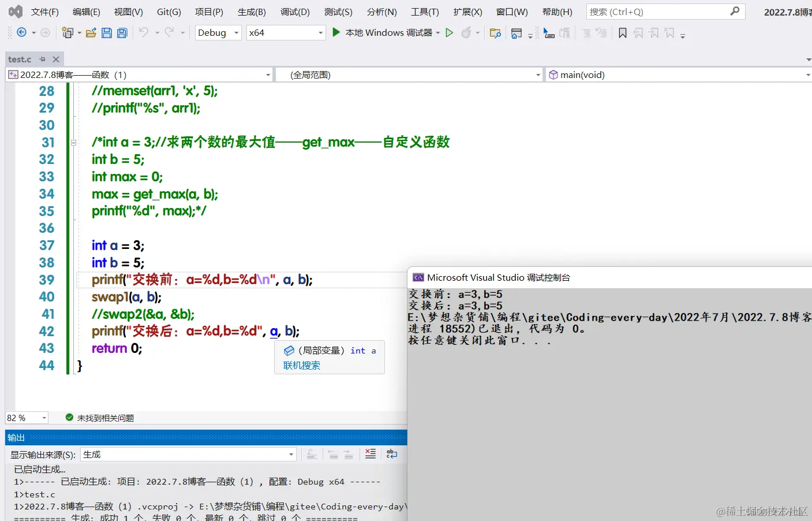812x521 pixels.
Task: Close the test.c tab
Action: click(x=56, y=59)
